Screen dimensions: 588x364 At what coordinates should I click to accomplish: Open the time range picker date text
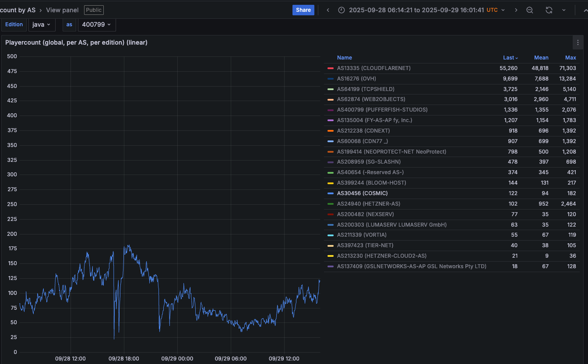pyautogui.click(x=416, y=10)
